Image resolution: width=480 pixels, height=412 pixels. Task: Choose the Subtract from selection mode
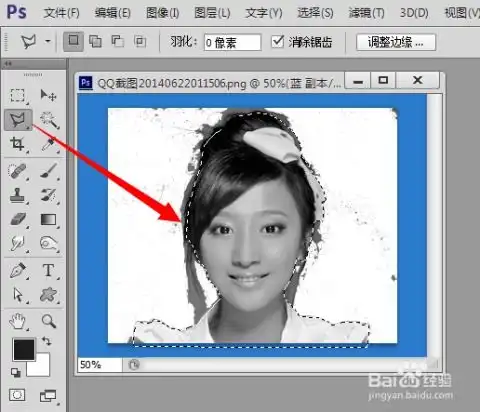pos(117,42)
